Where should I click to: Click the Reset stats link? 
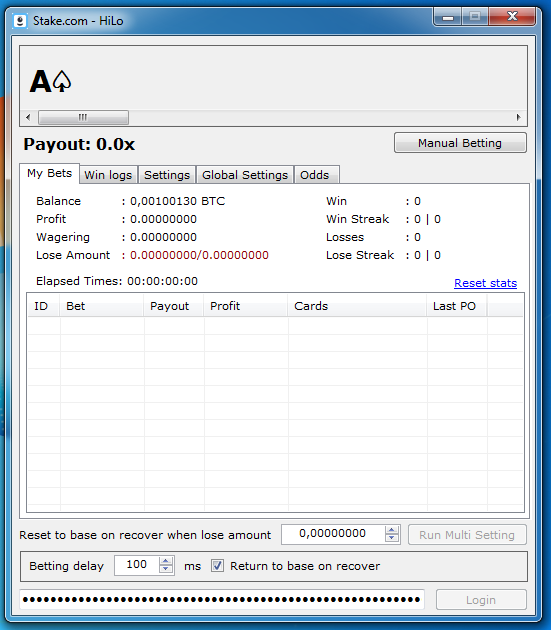pyautogui.click(x=485, y=283)
